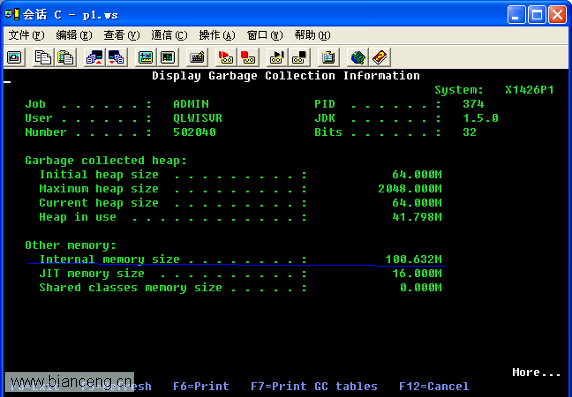Open the 窗口(W) menu
This screenshot has width=572, height=397.
265,35
